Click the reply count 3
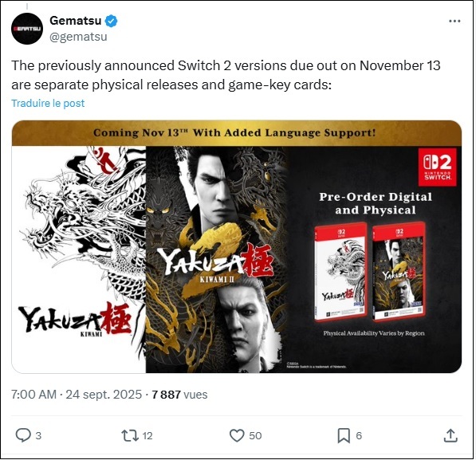This screenshot has height=460, width=476. coord(38,436)
